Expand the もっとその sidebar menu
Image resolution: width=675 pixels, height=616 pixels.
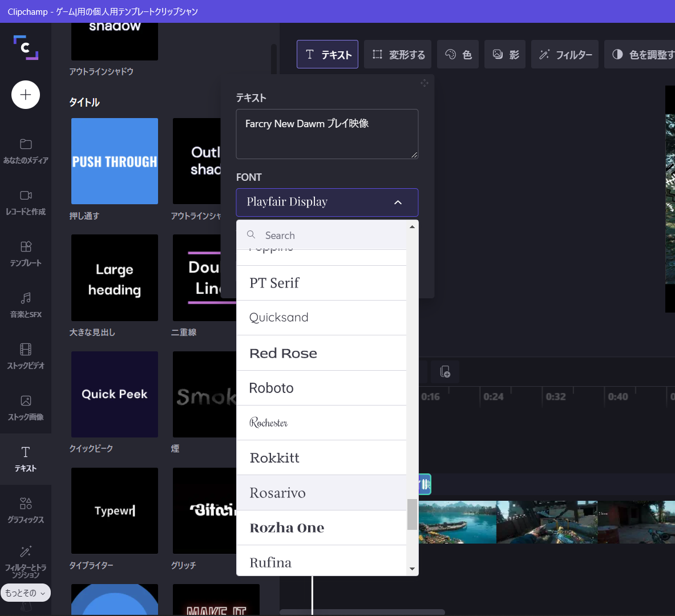(26, 593)
